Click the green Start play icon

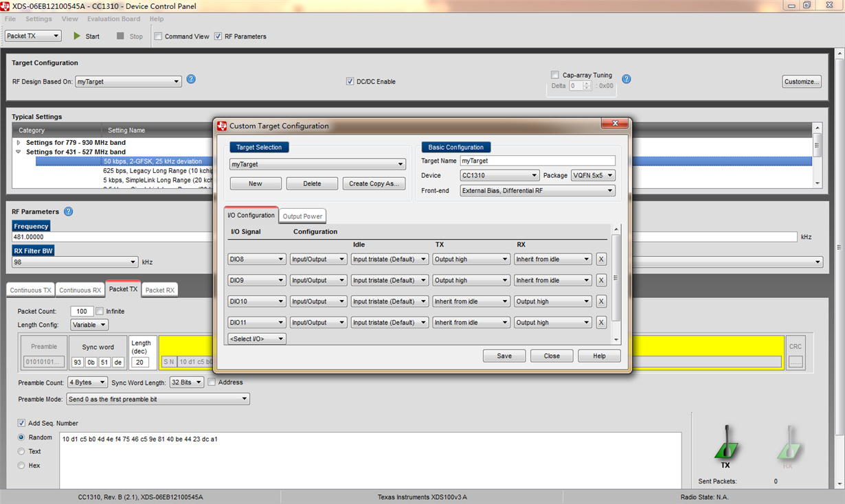[78, 36]
